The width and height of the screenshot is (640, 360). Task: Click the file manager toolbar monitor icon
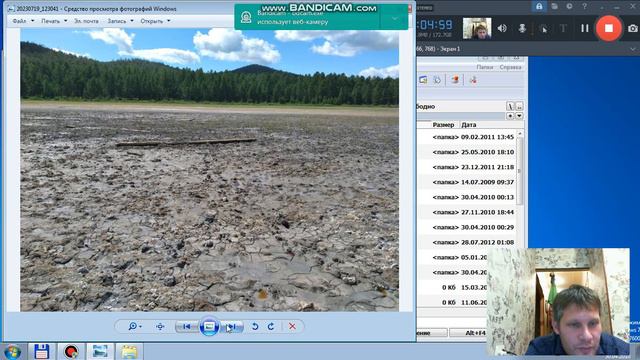tap(423, 80)
